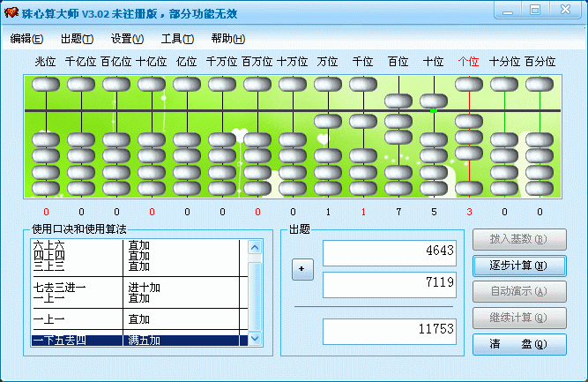
Task: Click the formula list scroll down arrow
Action: 255,338
